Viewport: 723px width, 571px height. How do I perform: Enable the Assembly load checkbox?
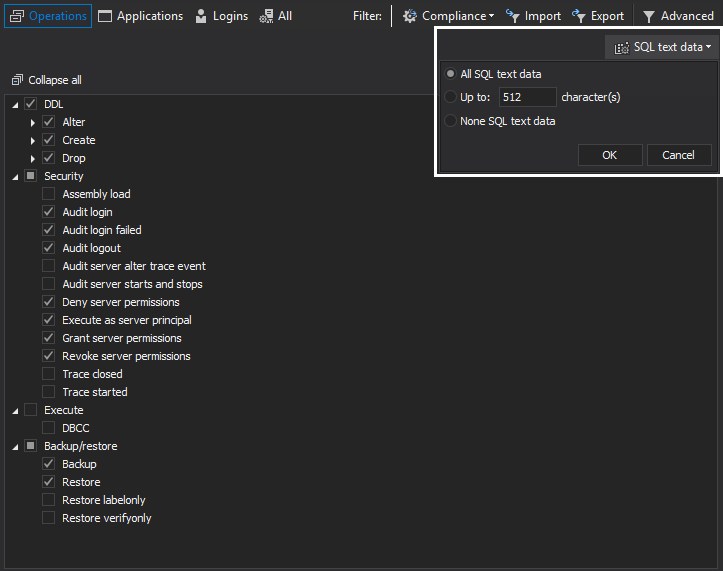[48, 194]
